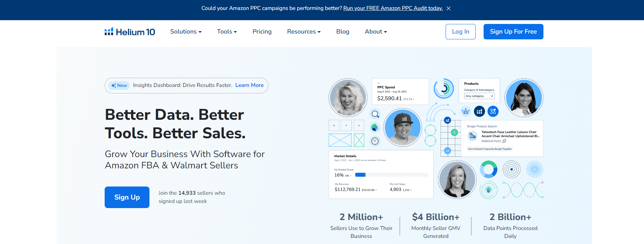
Task: Click the 2 Million+ statistic
Action: 361,217
